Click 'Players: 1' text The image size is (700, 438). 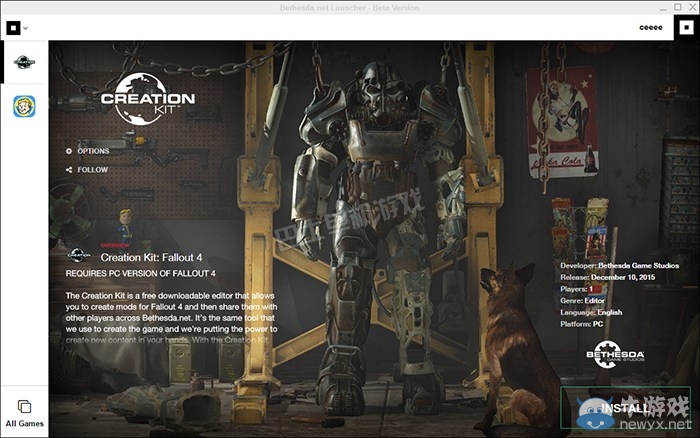577,289
